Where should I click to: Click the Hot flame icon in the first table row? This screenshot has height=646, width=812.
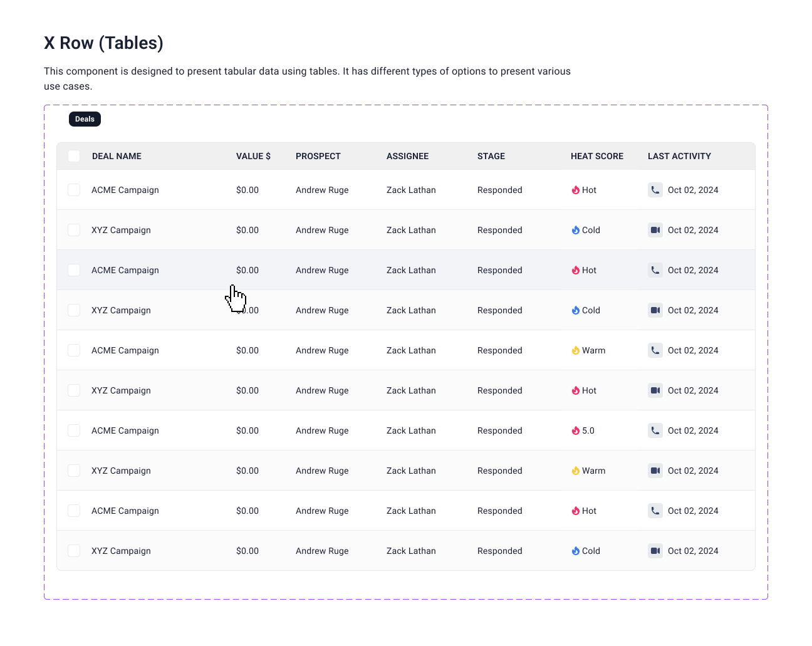click(x=576, y=190)
